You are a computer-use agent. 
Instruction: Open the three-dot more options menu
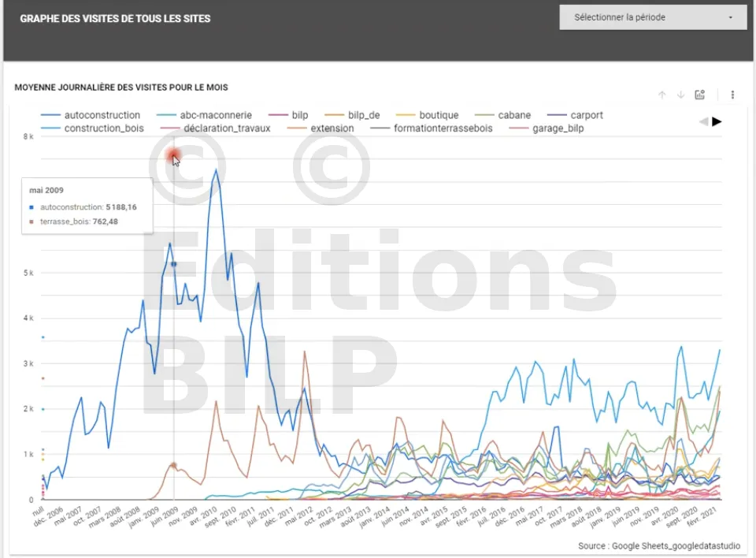[732, 95]
